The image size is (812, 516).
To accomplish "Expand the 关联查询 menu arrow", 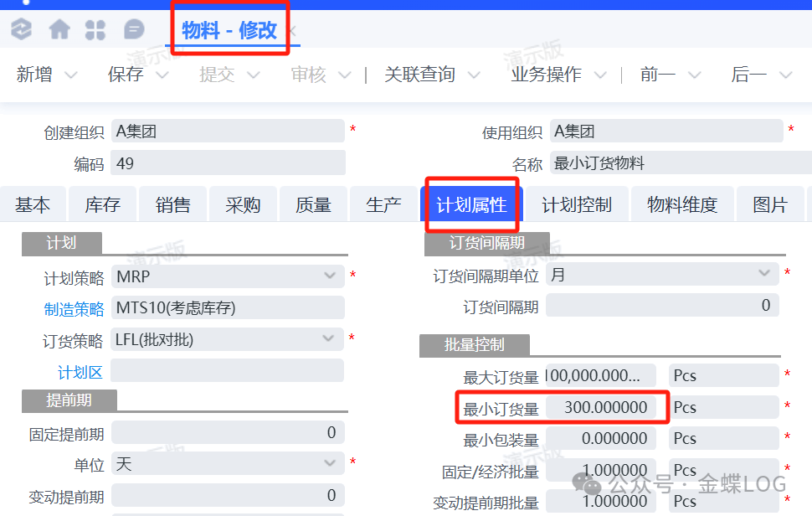I will pyautogui.click(x=474, y=75).
